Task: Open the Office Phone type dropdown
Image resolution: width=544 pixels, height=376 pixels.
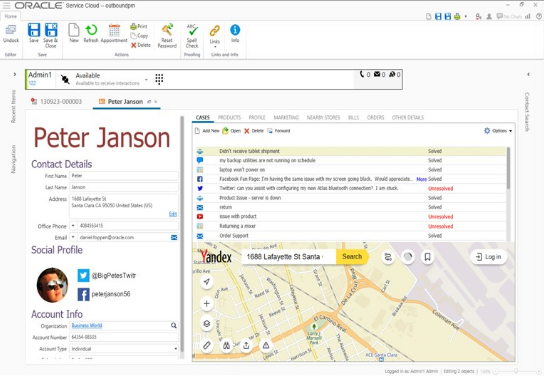Action: tap(73, 226)
